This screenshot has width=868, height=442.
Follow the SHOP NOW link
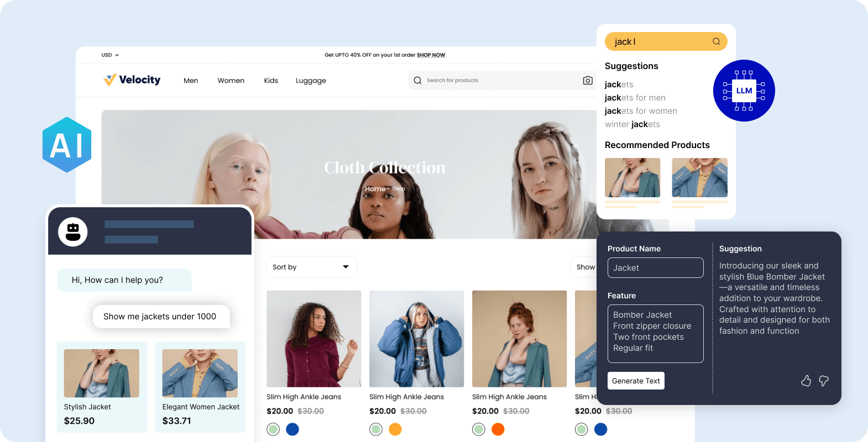point(431,55)
